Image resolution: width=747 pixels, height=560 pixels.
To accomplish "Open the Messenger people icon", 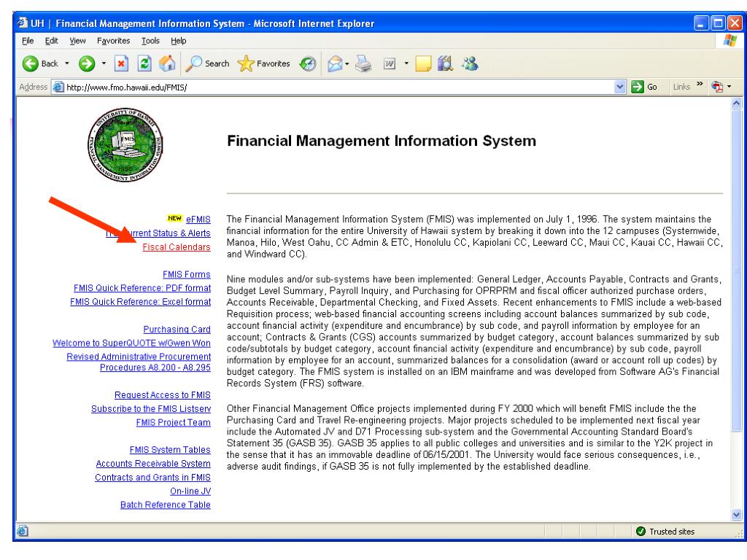I will (470, 63).
